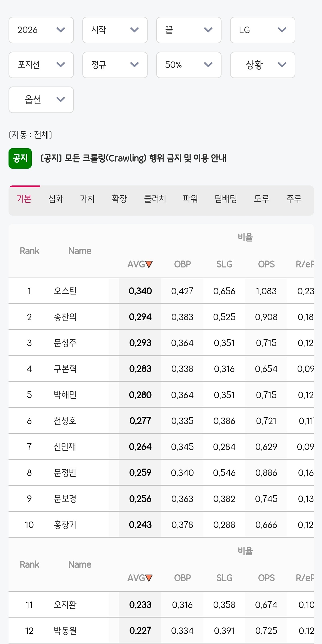Click the green 공지 notice badge
Image resolution: width=322 pixels, height=644 pixels.
click(20, 158)
